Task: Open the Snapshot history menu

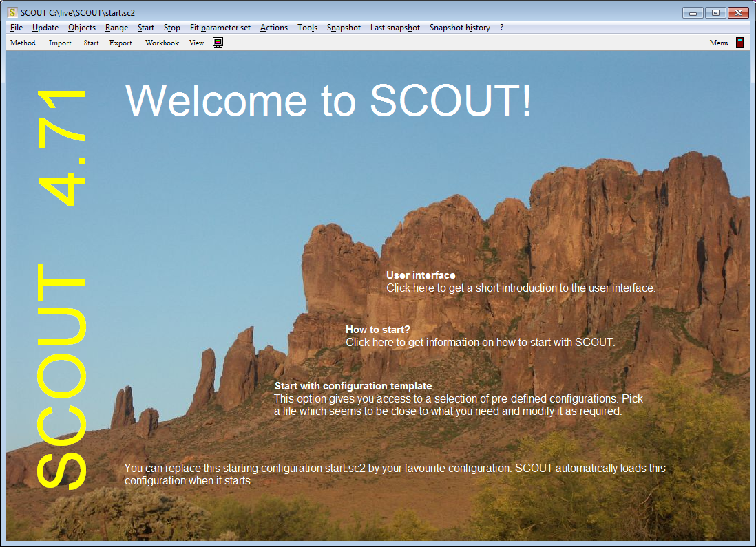Action: 459,28
